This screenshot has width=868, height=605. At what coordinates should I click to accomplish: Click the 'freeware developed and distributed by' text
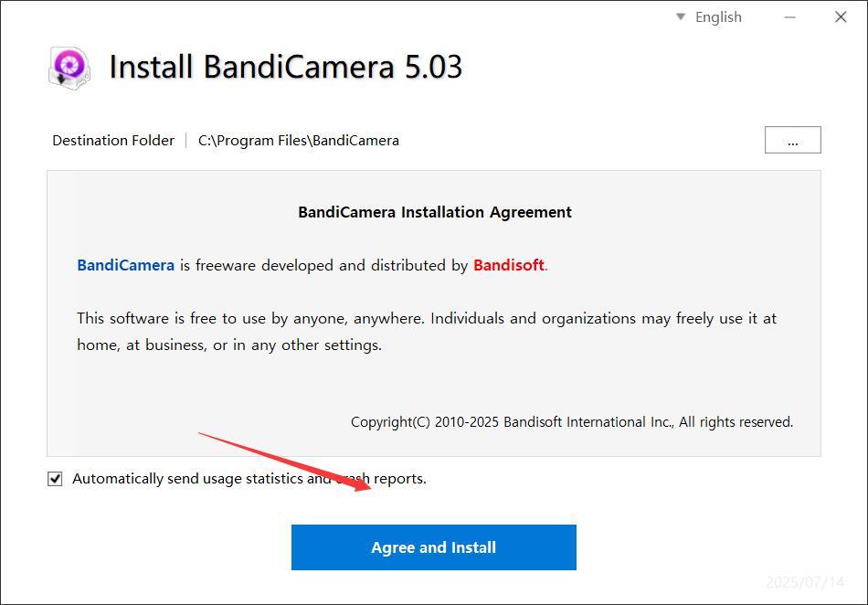click(323, 265)
